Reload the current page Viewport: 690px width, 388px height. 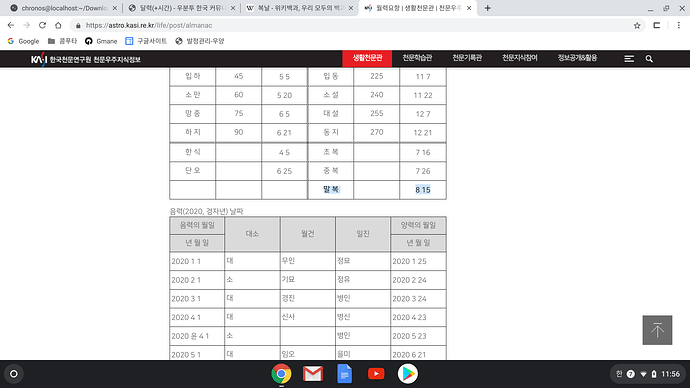[42, 26]
